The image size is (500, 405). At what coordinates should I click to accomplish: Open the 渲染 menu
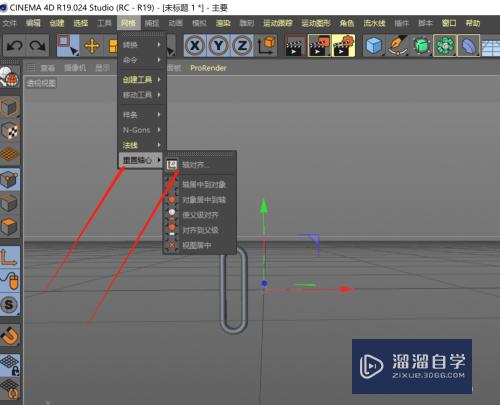pos(223,23)
